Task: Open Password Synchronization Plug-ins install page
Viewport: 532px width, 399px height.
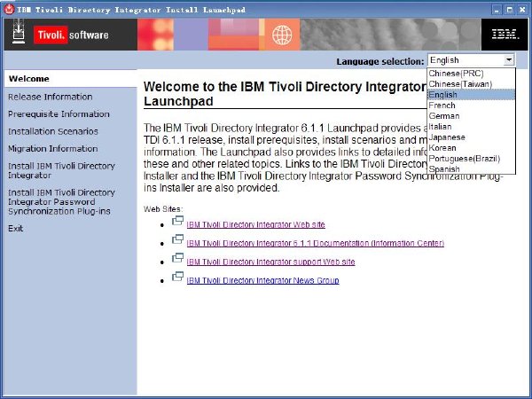Action: click(x=62, y=202)
